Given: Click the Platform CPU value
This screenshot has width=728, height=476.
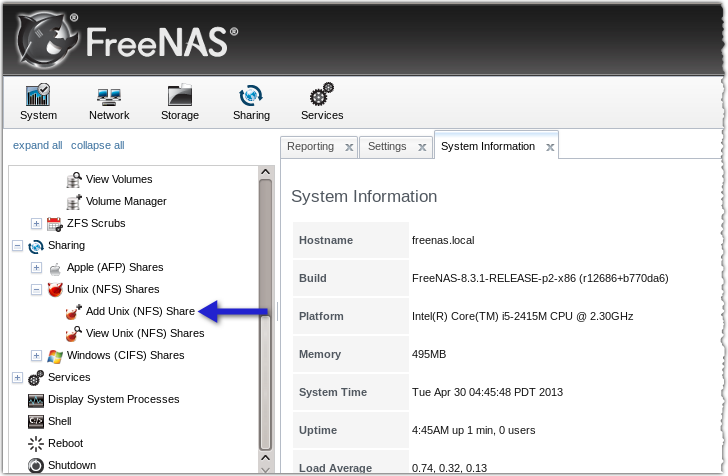Looking at the screenshot, I should point(522,317).
